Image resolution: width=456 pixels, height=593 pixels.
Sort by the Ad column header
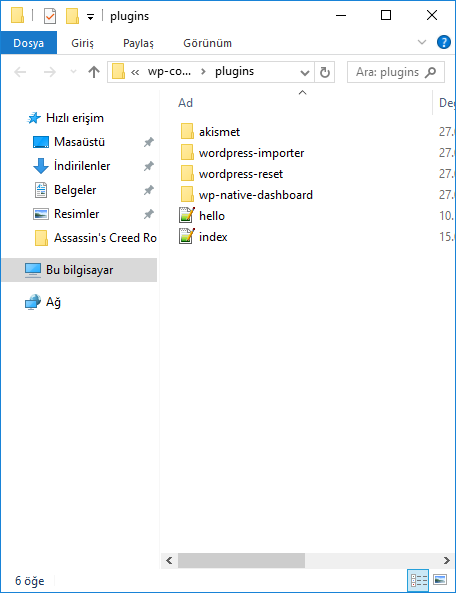click(x=185, y=102)
